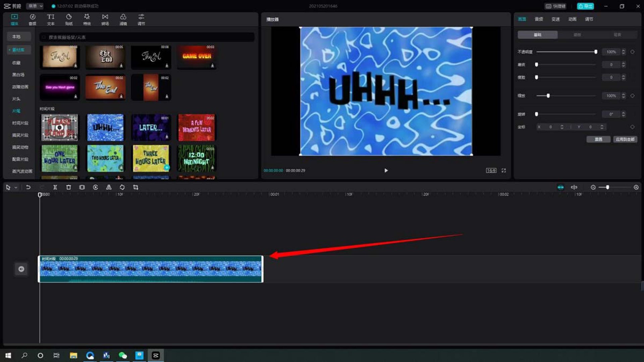Open the 16:9 aspect ratio selector

[x=491, y=171]
